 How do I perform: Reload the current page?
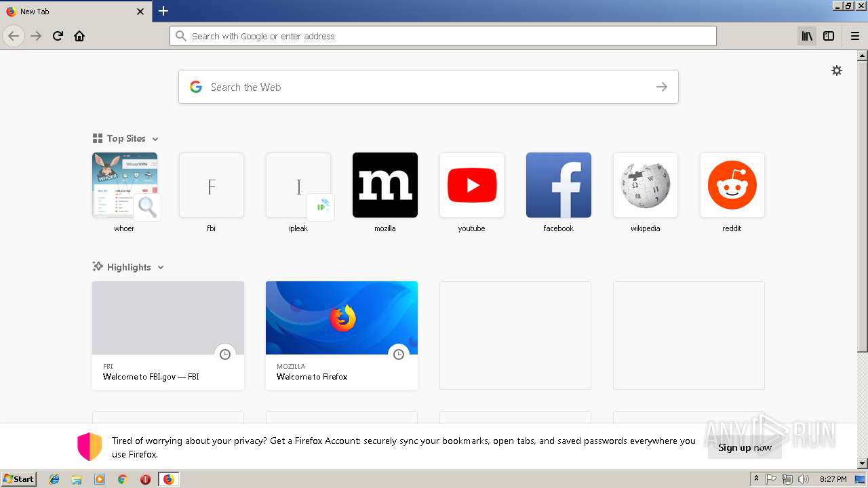point(58,36)
